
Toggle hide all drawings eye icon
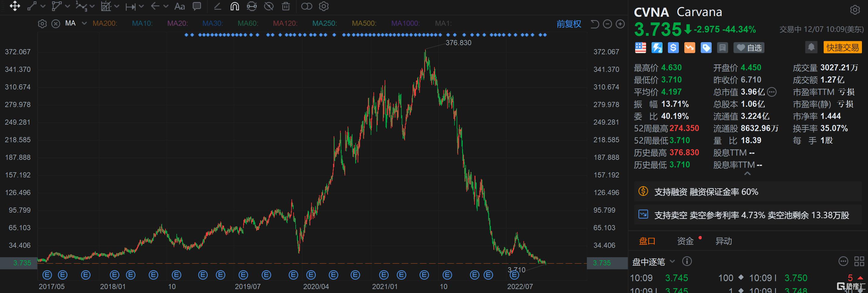[269, 6]
